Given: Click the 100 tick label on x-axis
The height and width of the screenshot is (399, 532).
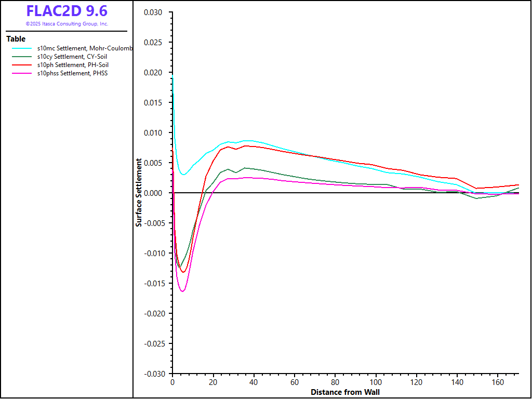Looking at the screenshot, I should [x=376, y=382].
